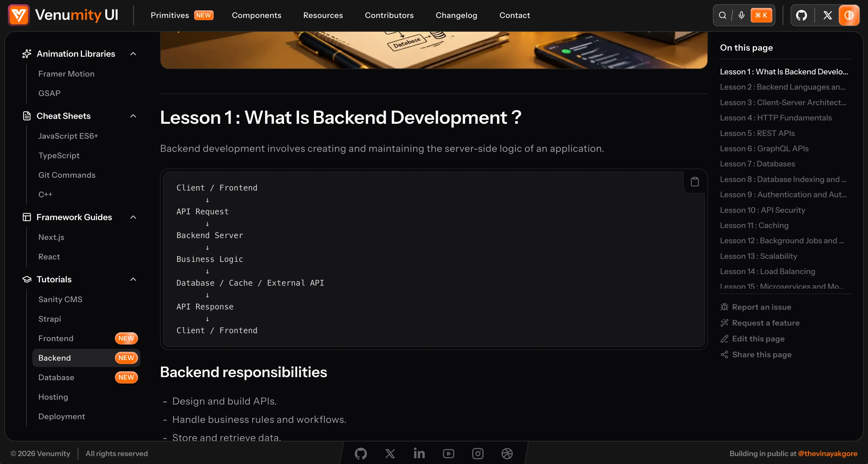868x464 pixels.
Task: Jump to Lesson 4 : HTTP Fundamentals
Action: point(776,118)
